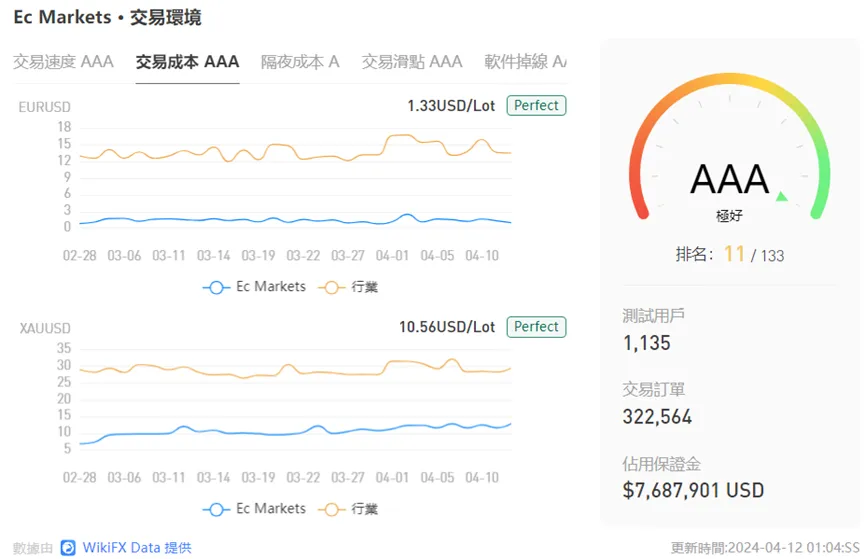Switch to the 軟件掉線 tab
This screenshot has height=559, width=865.
coord(525,61)
